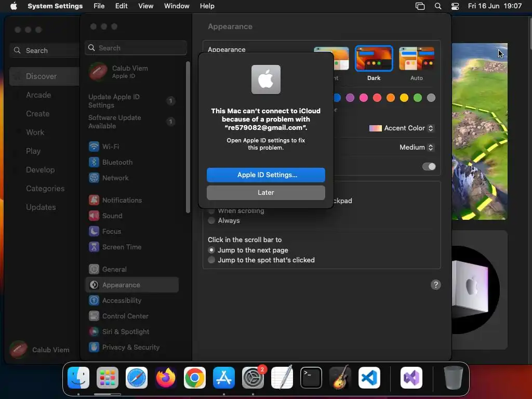Select When scrolling radio option
This screenshot has width=532, height=399.
pos(211,211)
